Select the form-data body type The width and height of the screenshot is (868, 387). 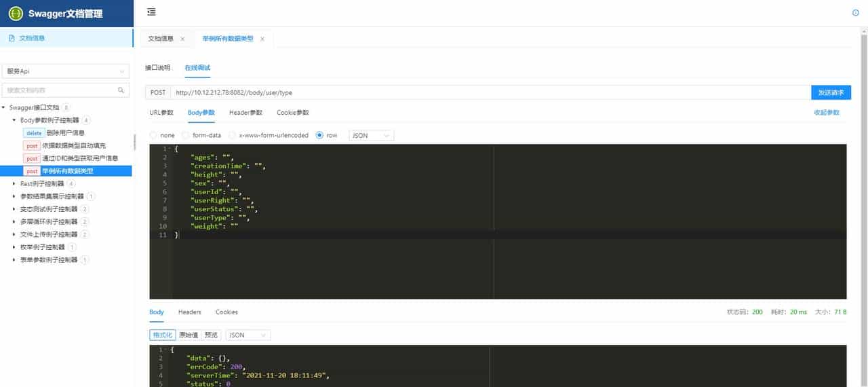coord(185,135)
